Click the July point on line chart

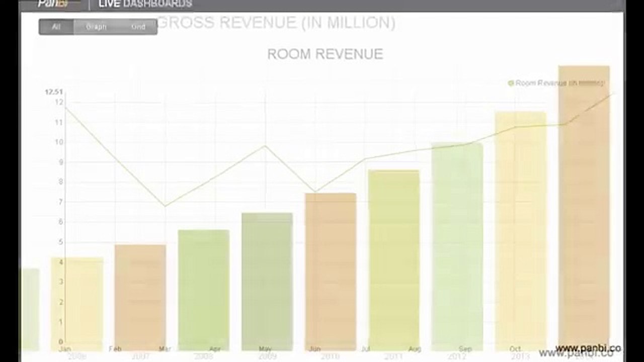pos(366,159)
